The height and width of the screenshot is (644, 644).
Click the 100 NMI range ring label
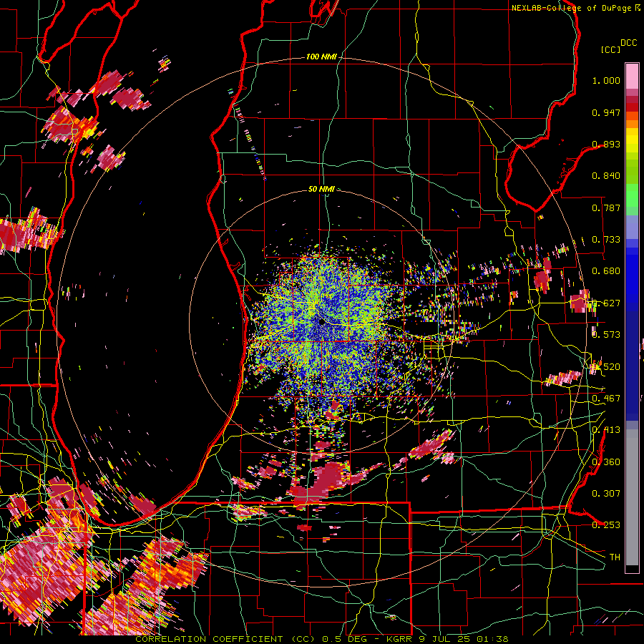click(321, 57)
